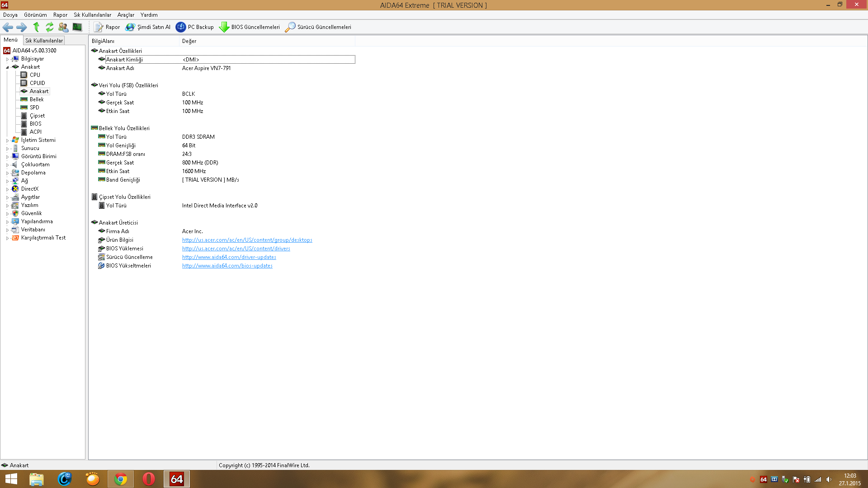Image resolution: width=868 pixels, height=488 pixels.
Task: Open Acer drivers BIOS download link
Action: [236, 249]
